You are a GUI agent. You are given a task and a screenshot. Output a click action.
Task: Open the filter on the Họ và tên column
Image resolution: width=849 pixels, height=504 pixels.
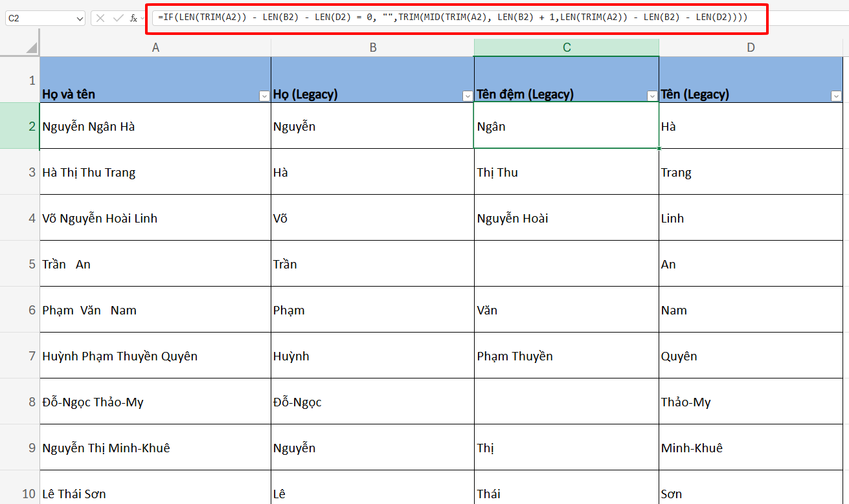point(264,95)
